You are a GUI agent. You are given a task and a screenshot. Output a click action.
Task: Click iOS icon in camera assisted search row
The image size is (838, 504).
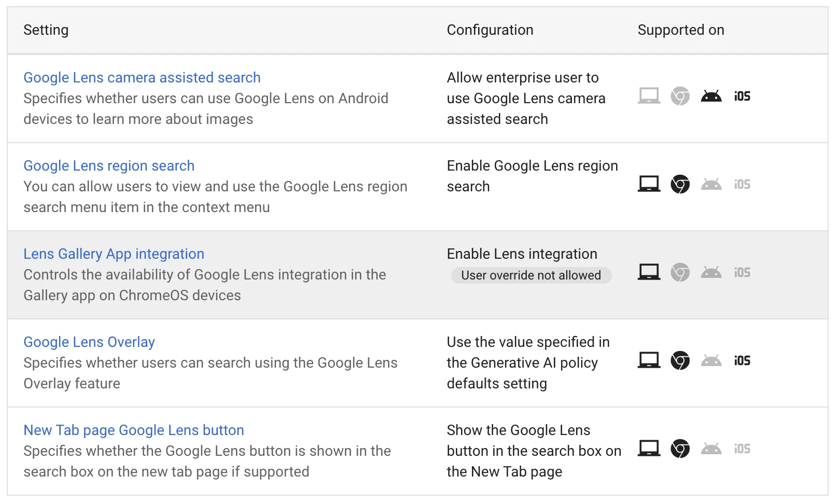point(742,96)
